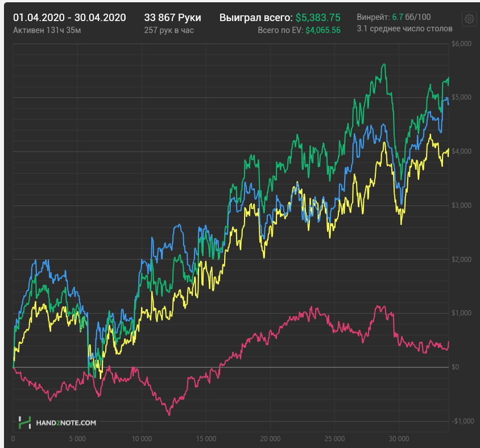Click the 257 рук в час label
Viewport: 480px width, 448px height.
click(169, 30)
